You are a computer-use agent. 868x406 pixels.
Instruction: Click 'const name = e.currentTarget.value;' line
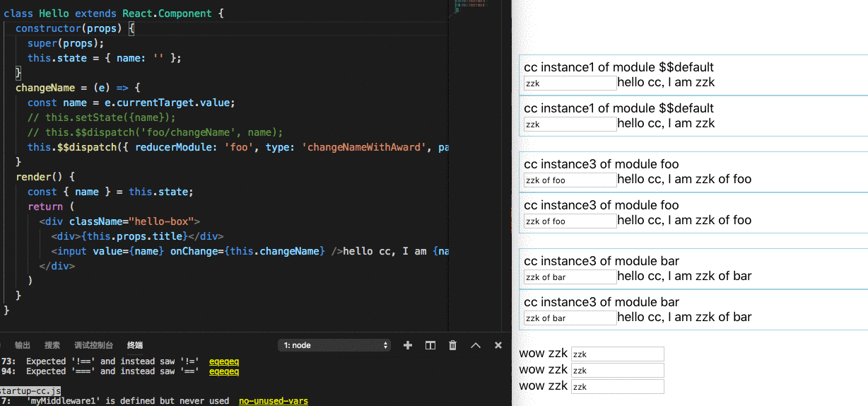coord(131,103)
